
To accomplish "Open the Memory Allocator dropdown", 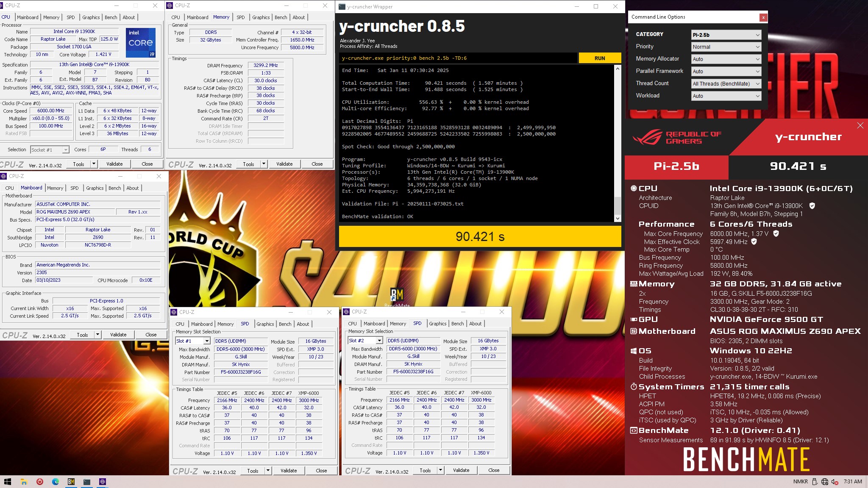I will point(726,59).
